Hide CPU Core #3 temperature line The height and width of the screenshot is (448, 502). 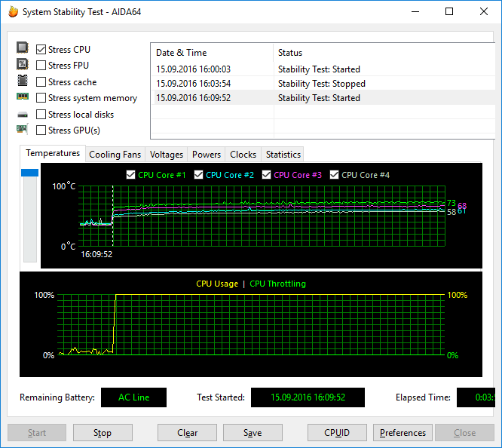tap(266, 175)
